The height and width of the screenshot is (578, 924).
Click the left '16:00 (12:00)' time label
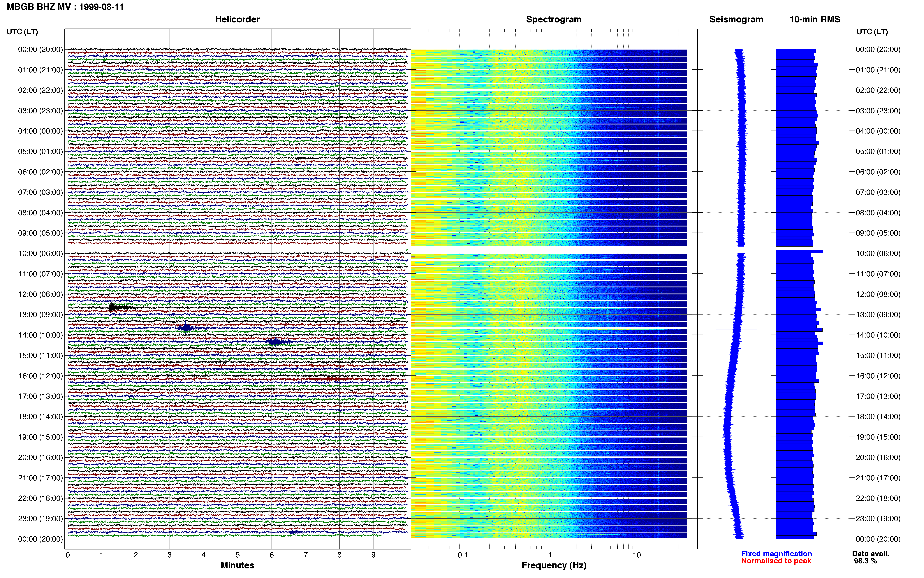(x=41, y=376)
